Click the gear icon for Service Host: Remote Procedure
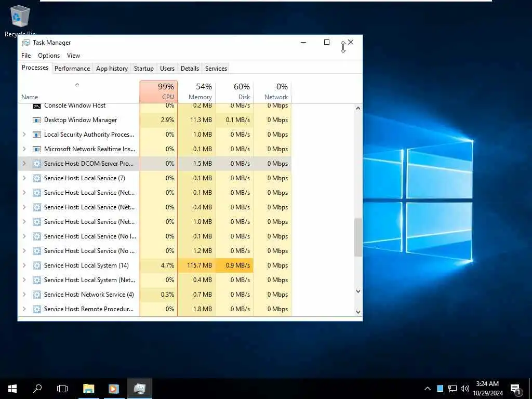The width and height of the screenshot is (532, 399). (x=37, y=309)
